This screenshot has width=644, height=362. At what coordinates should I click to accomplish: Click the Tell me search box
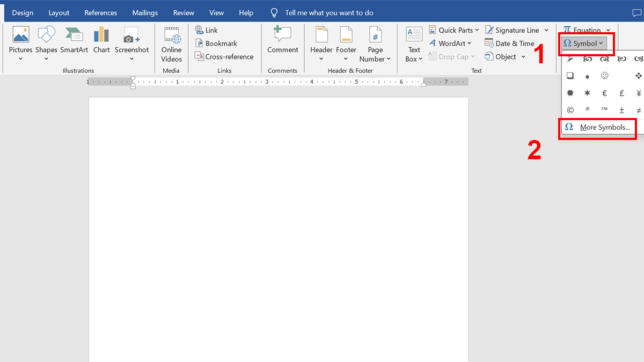click(329, 13)
